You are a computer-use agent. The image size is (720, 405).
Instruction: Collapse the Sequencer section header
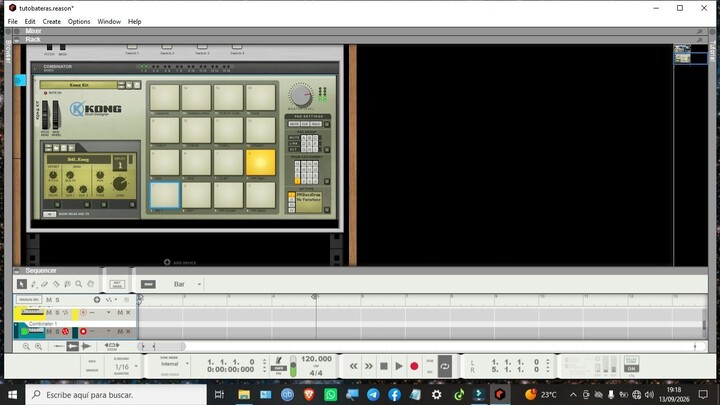click(x=17, y=271)
